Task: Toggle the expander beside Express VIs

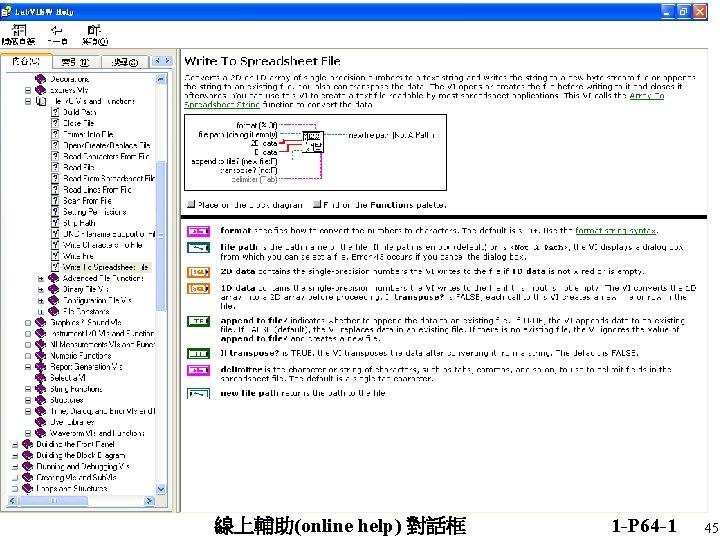Action: [28, 90]
